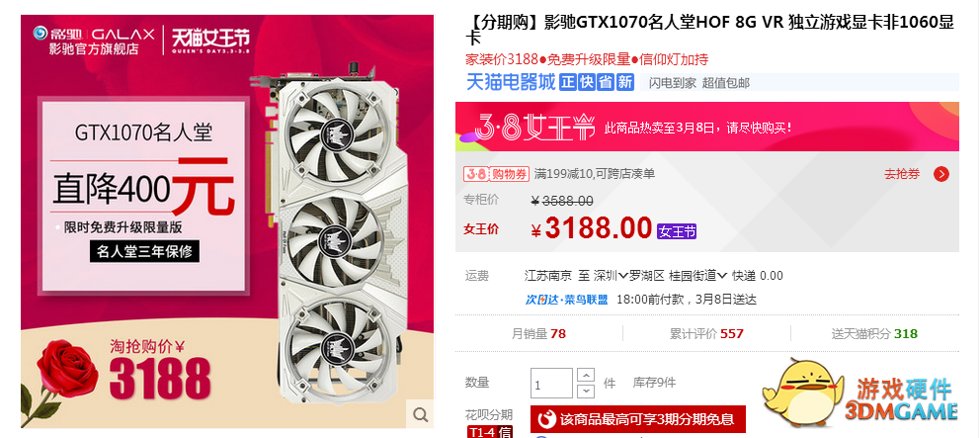
Task: Open the 累计评价 557 reviews tab
Action: (706, 333)
